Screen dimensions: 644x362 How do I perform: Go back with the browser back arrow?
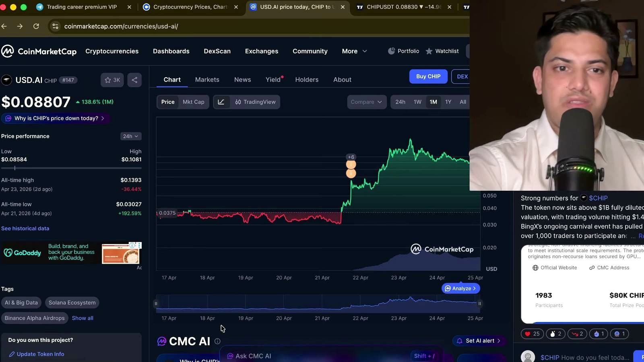point(4,26)
